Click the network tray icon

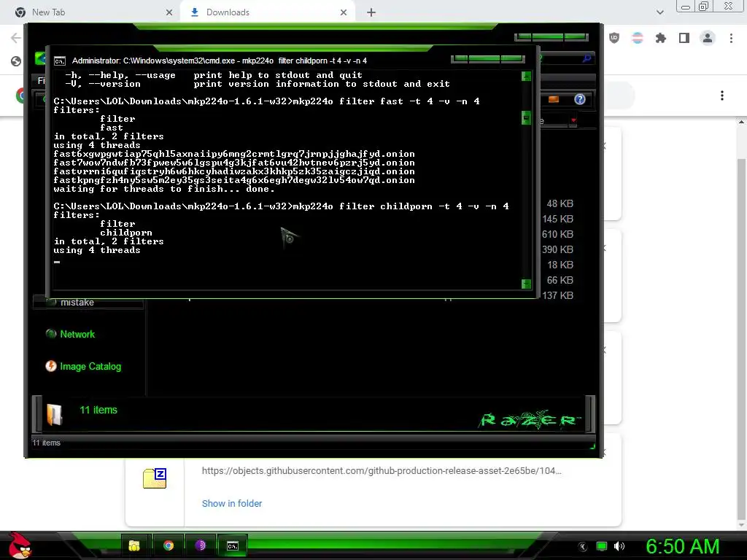pyautogui.click(x=602, y=546)
